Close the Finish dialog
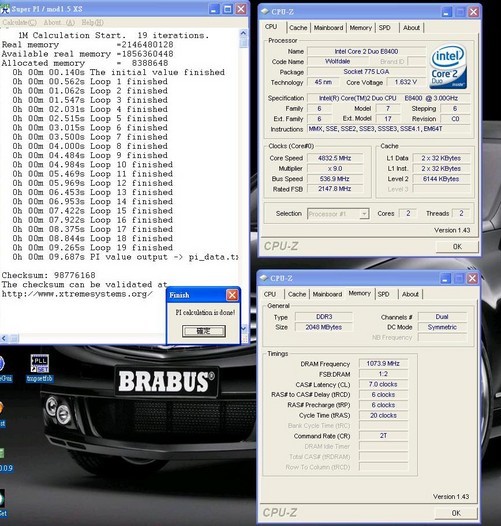This screenshot has height=526, width=501. [x=232, y=295]
